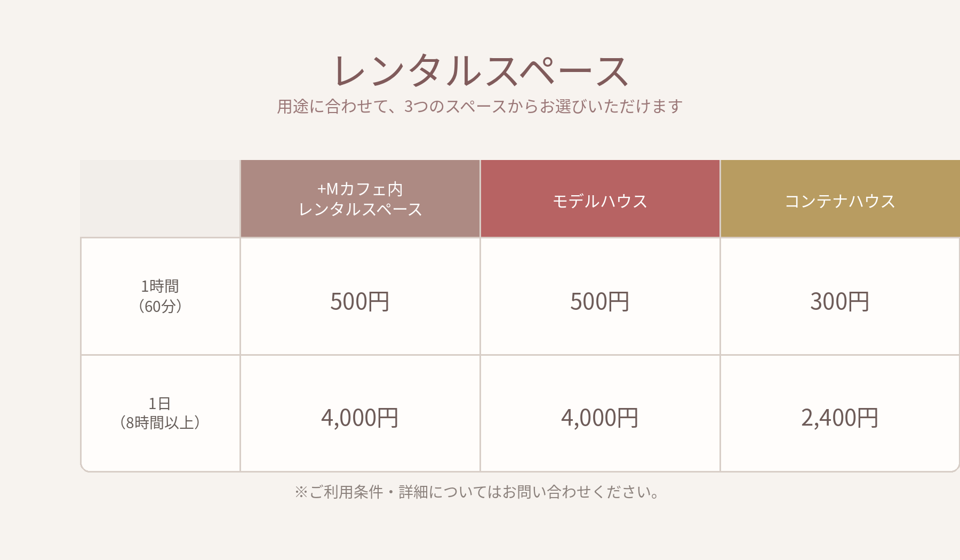
Task: Click the レンタルスペース line in first header
Action: 360,209
